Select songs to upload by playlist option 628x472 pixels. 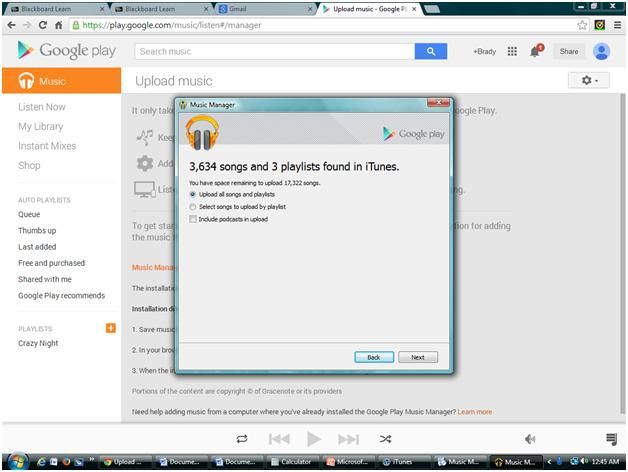click(x=238, y=207)
